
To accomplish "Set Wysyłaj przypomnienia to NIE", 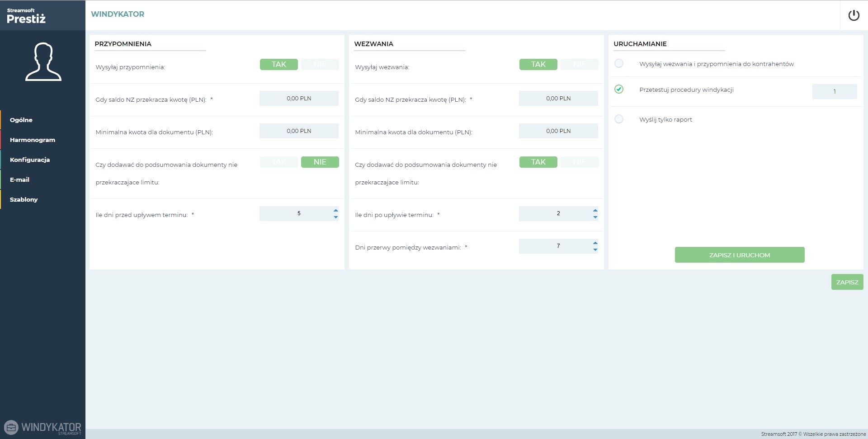I will point(320,64).
